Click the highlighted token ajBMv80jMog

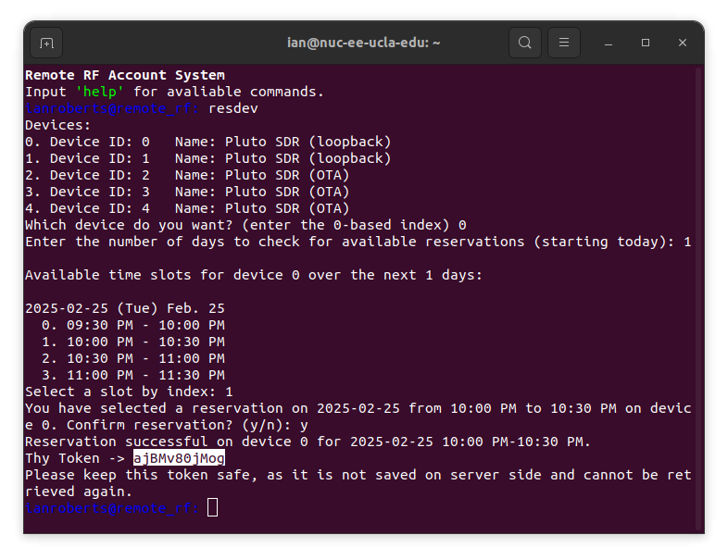click(179, 458)
